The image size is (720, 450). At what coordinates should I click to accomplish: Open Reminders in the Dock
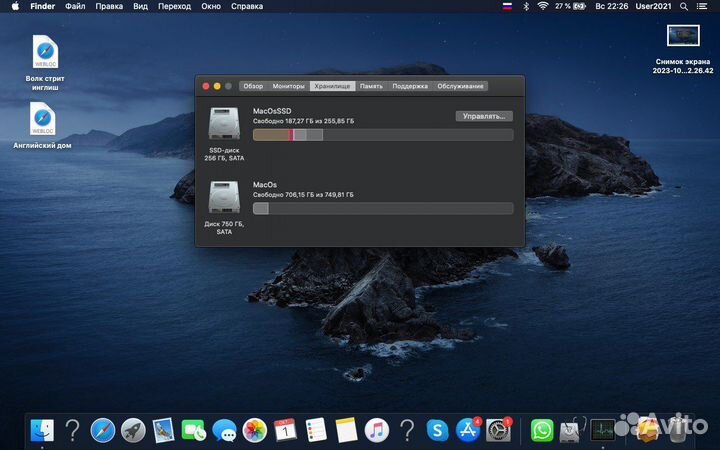tap(315, 430)
